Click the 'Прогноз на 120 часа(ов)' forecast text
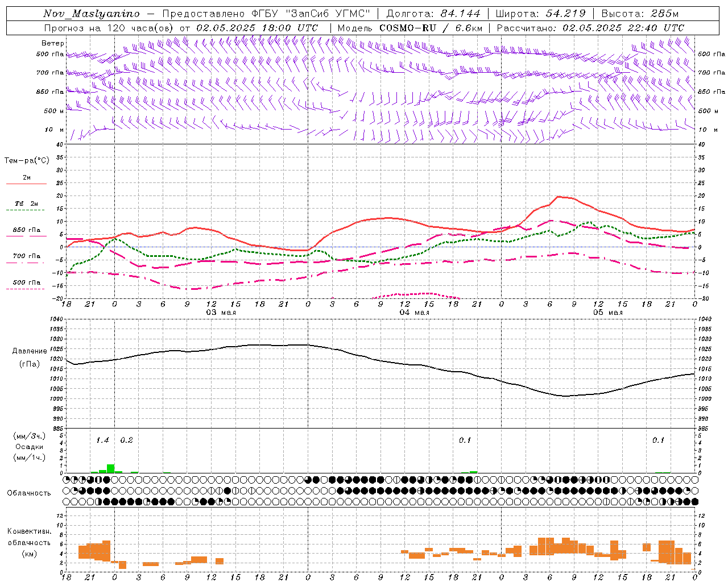 tap(110, 28)
